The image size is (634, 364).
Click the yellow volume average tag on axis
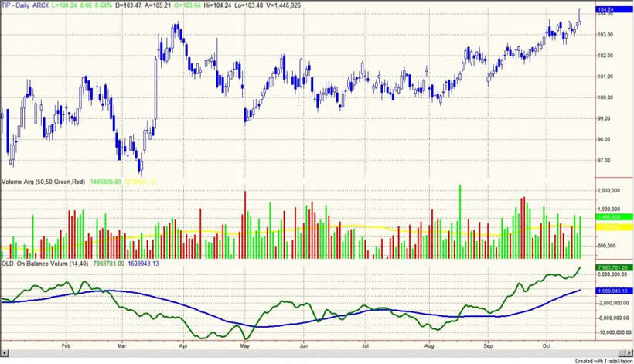click(x=614, y=227)
